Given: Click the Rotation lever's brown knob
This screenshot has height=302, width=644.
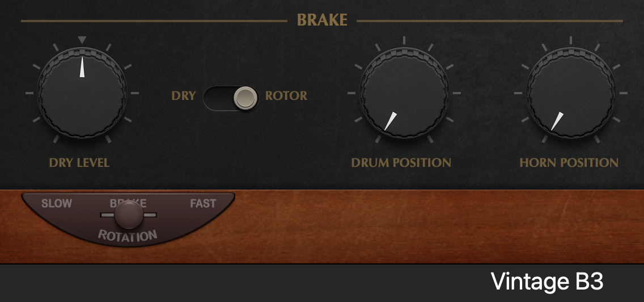Looking at the screenshot, I should [x=129, y=215].
